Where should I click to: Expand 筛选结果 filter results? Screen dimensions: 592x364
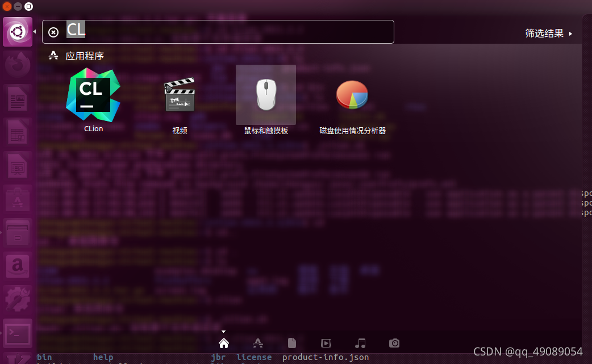[x=548, y=33]
